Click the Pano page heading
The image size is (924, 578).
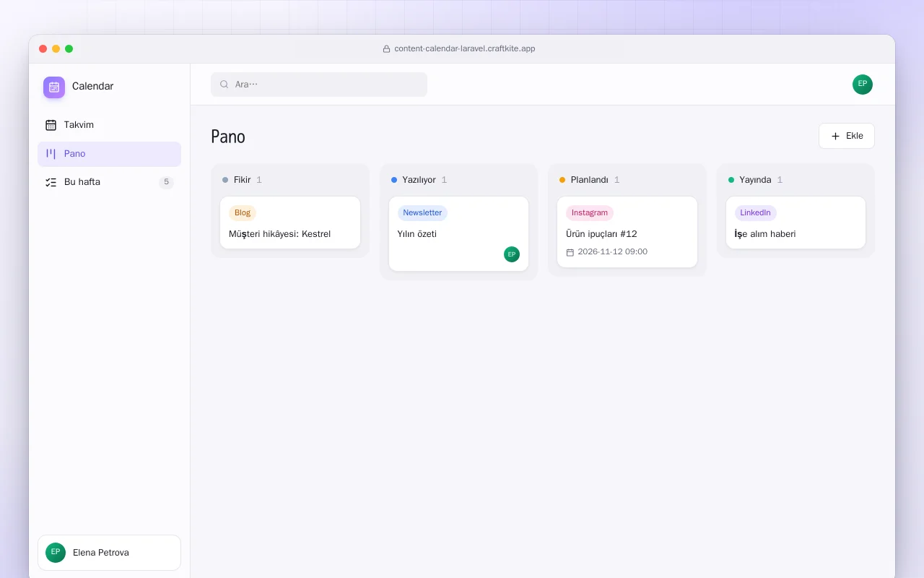pos(228,137)
